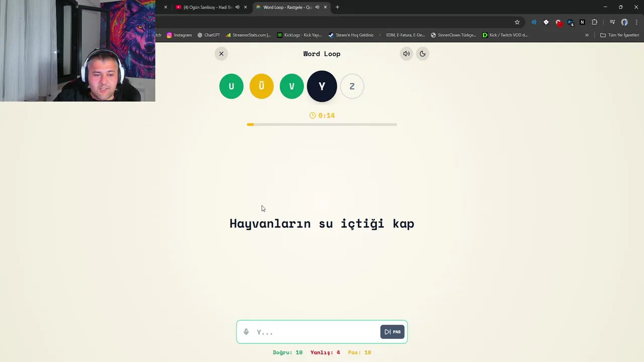Click the Pas: 10 score text
644x362 pixels.
[359, 352]
